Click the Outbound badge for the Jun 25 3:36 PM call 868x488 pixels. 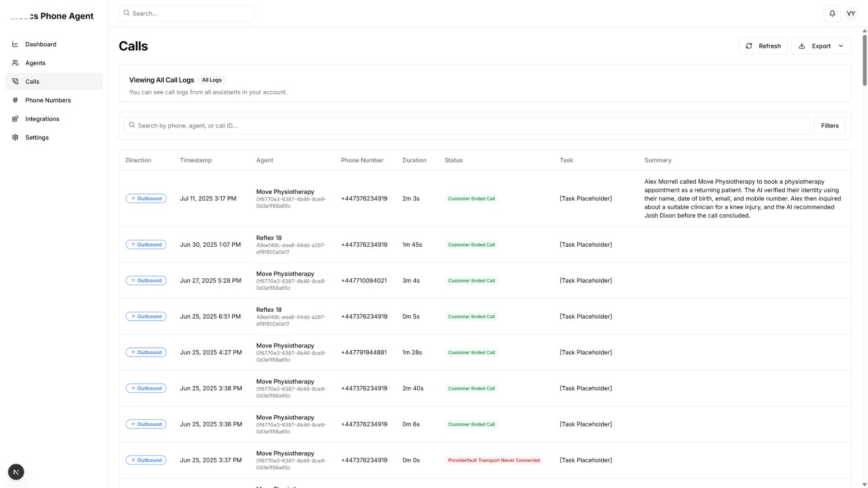pos(146,424)
